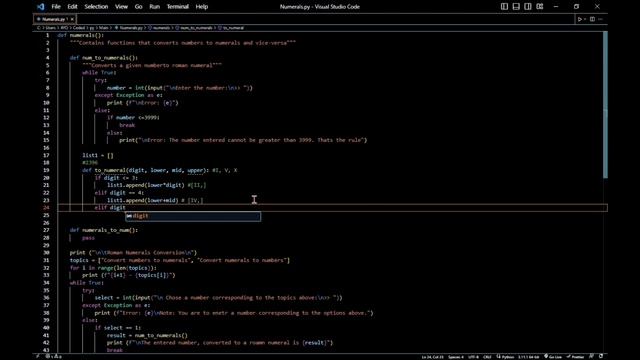Open the remote window status bar icon

[x=38, y=356]
